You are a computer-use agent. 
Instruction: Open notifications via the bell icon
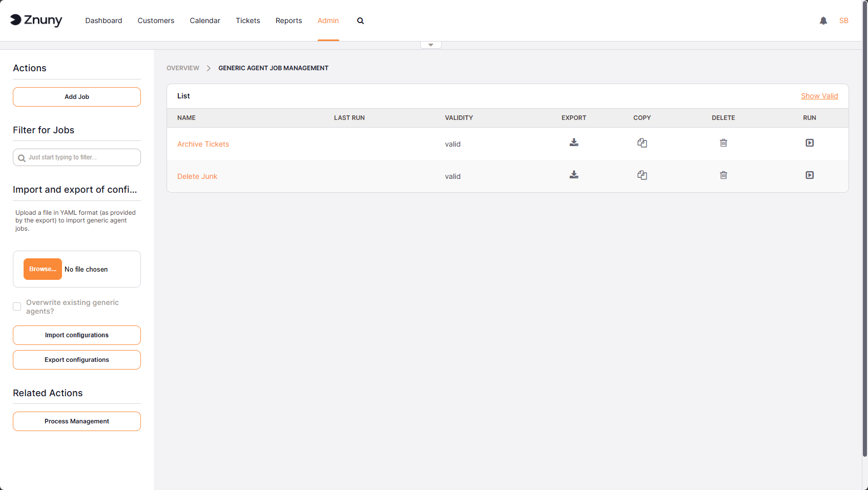(823, 21)
